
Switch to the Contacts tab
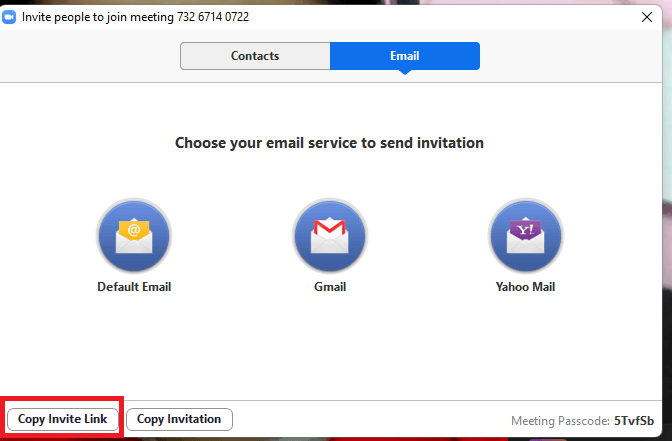(255, 56)
